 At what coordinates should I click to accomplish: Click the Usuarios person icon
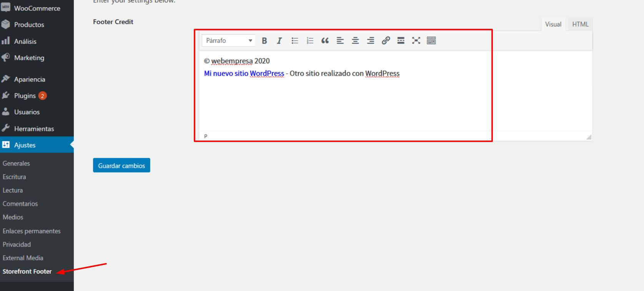coord(5,112)
